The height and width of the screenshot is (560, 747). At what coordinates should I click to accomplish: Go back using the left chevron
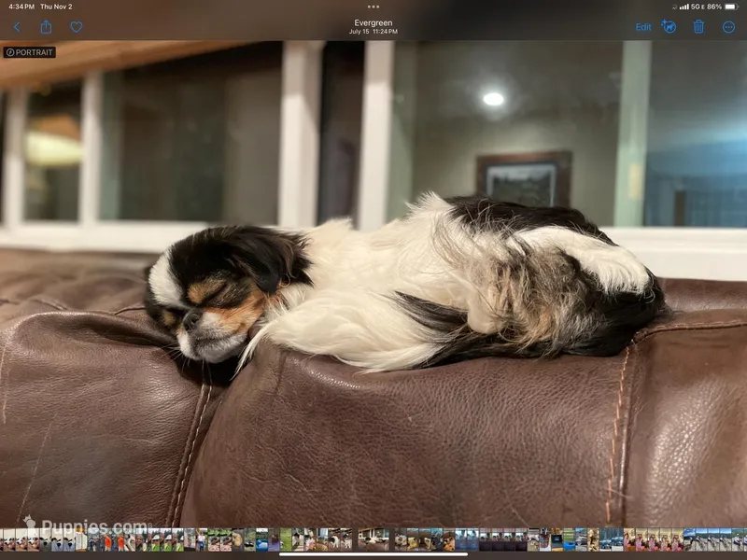click(17, 27)
